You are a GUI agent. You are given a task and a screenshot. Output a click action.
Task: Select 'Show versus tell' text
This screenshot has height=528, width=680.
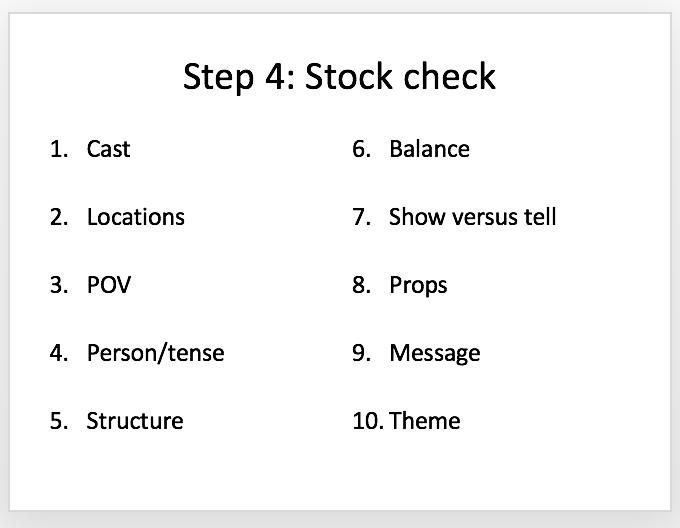(x=472, y=217)
